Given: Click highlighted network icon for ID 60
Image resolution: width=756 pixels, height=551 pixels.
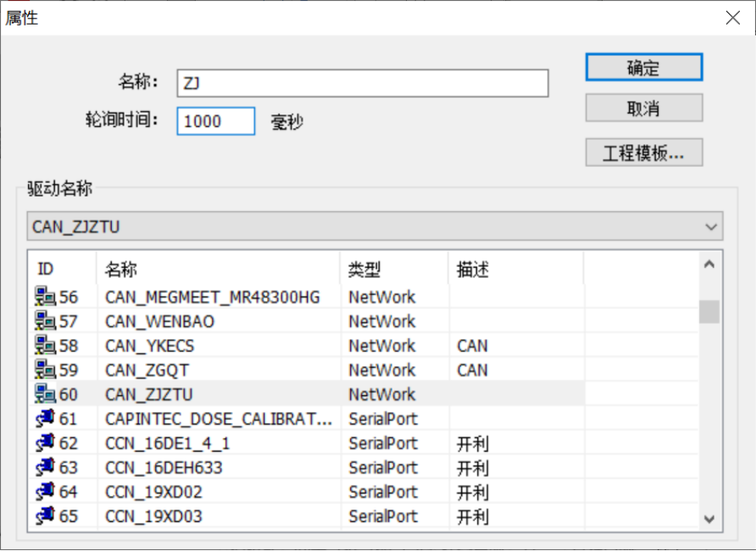Looking at the screenshot, I should click(x=45, y=394).
